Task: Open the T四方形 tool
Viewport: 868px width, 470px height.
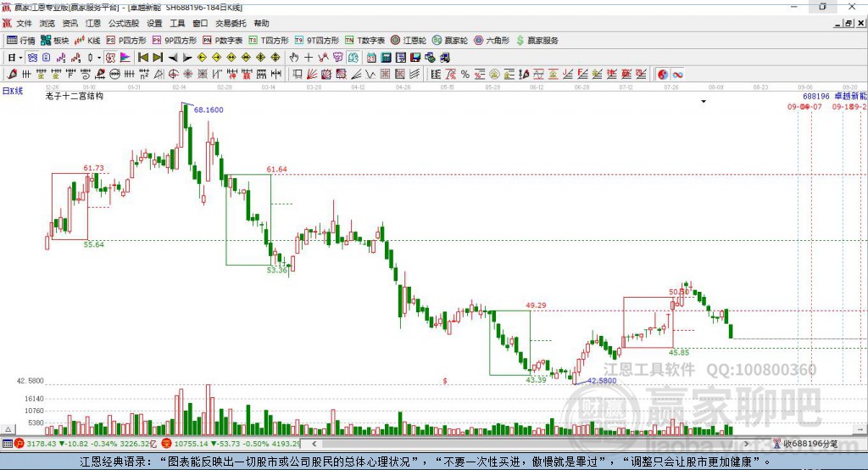Action: pyautogui.click(x=269, y=41)
